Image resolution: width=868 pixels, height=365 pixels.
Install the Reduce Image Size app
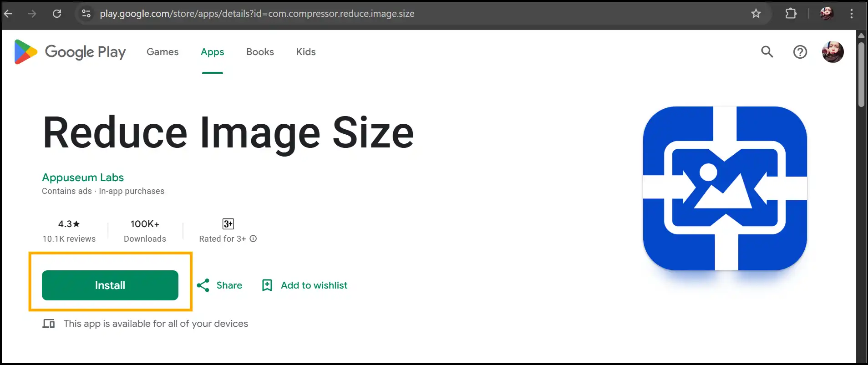click(x=110, y=285)
